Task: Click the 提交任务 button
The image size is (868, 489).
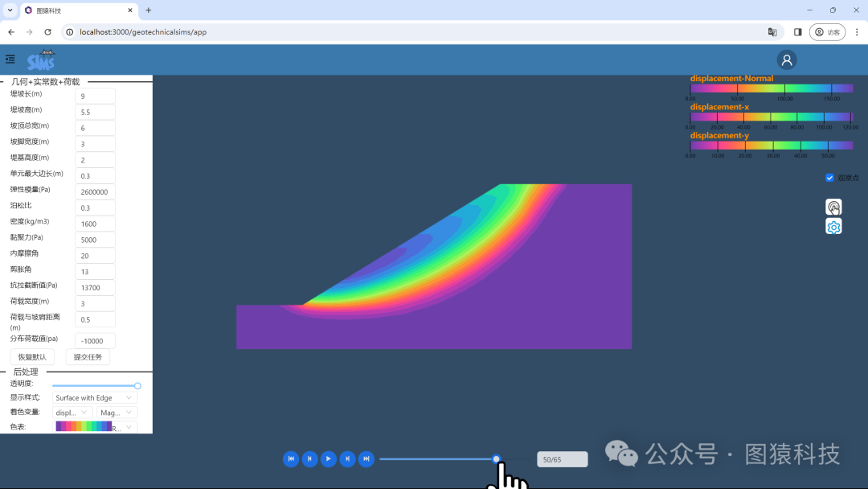Action: pyautogui.click(x=88, y=356)
